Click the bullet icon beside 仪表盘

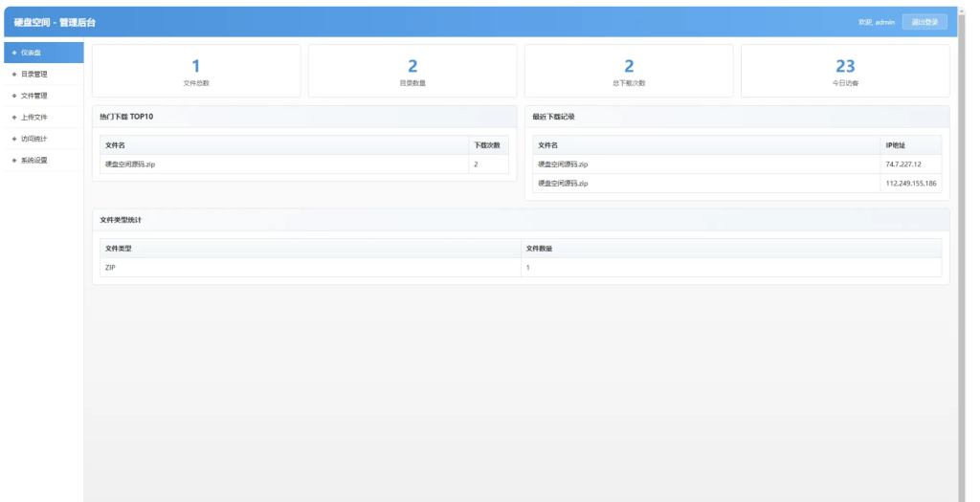[13, 53]
